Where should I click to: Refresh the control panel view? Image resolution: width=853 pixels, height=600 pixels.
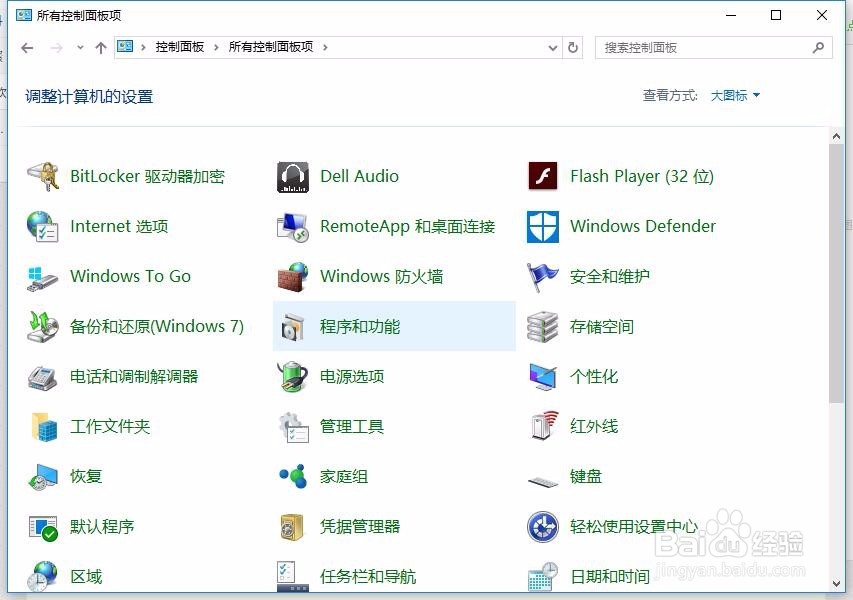573,48
